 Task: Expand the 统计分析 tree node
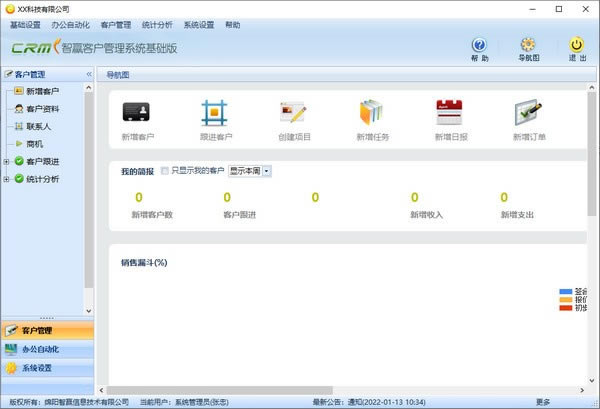pos(7,179)
